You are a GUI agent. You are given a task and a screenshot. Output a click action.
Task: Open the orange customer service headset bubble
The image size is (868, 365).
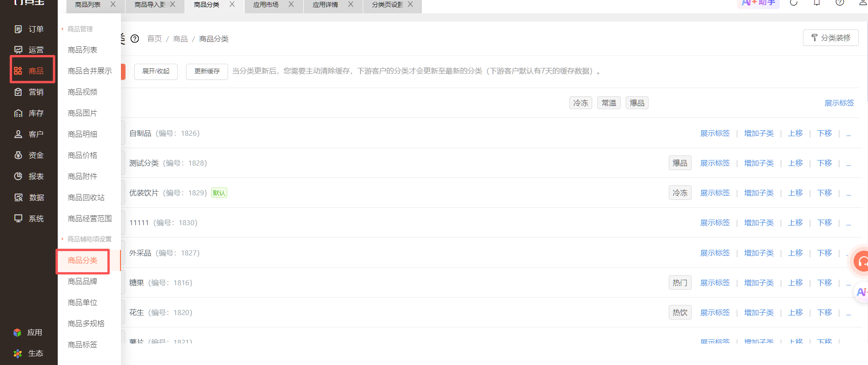coord(862,261)
